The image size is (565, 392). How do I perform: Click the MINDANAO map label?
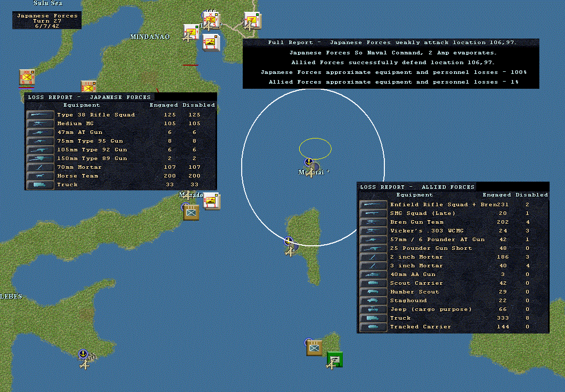(150, 37)
